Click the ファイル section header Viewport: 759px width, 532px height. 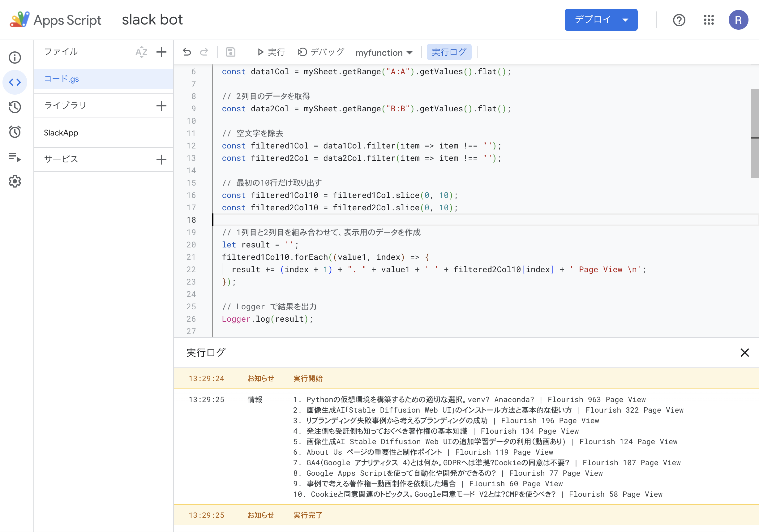[61, 51]
